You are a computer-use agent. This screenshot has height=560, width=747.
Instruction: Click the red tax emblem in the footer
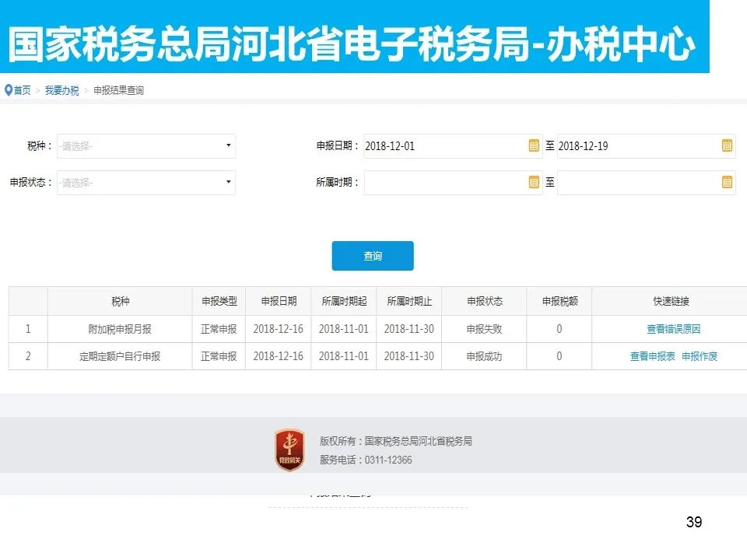tap(289, 450)
